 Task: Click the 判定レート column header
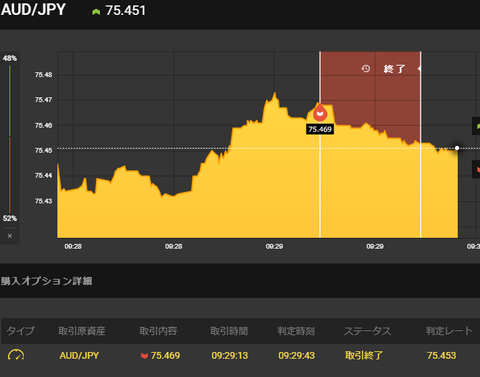[449, 331]
